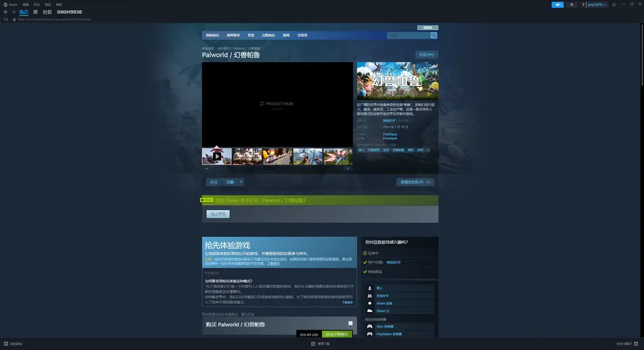This screenshot has height=350, width=644.
Task: Click the Xbox controller icon
Action: (x=370, y=327)
